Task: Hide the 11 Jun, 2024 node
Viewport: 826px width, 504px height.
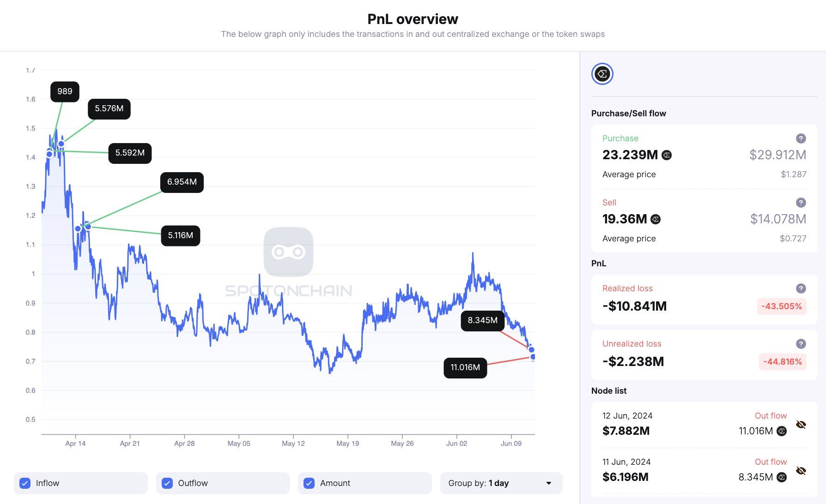Action: point(801,471)
